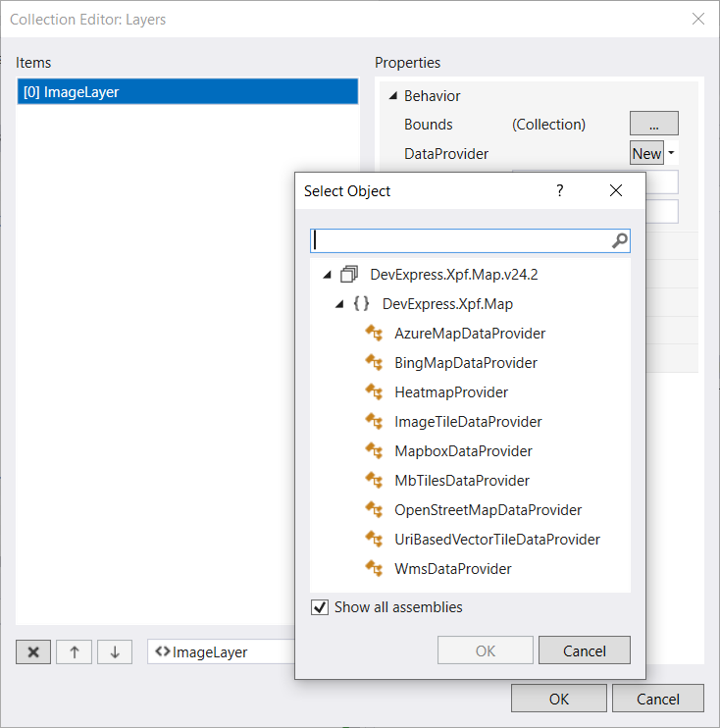Click the DevExpress.Xpf.Map namespace braces icon
This screenshot has width=720, height=728.
(x=361, y=303)
